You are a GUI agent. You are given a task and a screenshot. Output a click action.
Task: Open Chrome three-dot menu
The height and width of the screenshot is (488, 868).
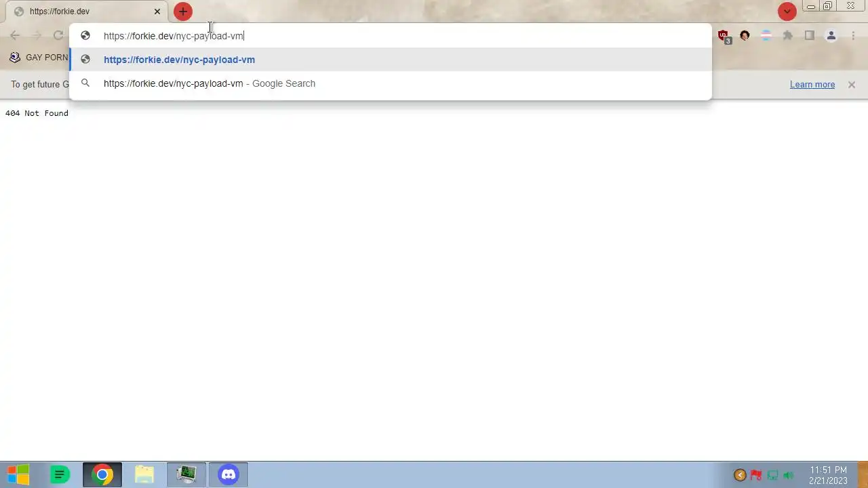tap(853, 36)
